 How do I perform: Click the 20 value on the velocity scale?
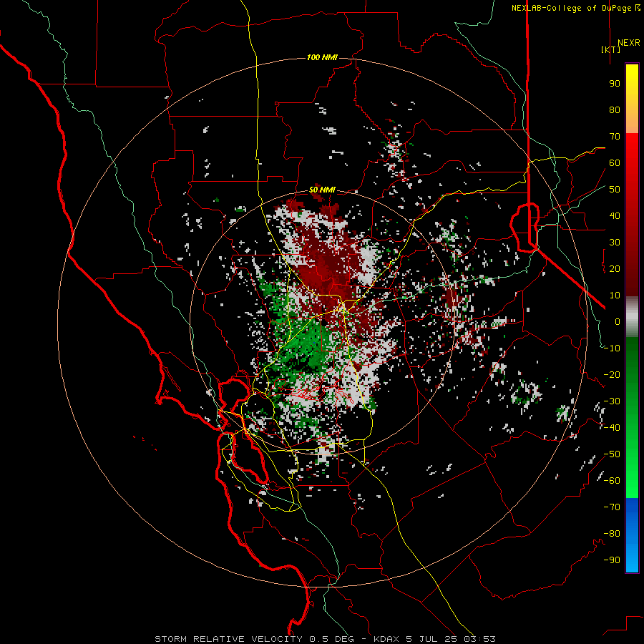point(615,269)
